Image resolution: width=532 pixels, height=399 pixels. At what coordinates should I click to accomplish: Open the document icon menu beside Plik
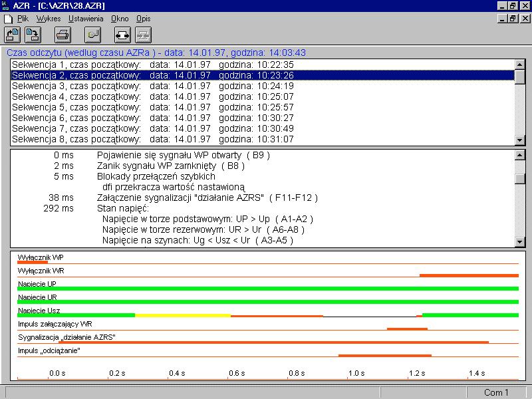(x=8, y=19)
